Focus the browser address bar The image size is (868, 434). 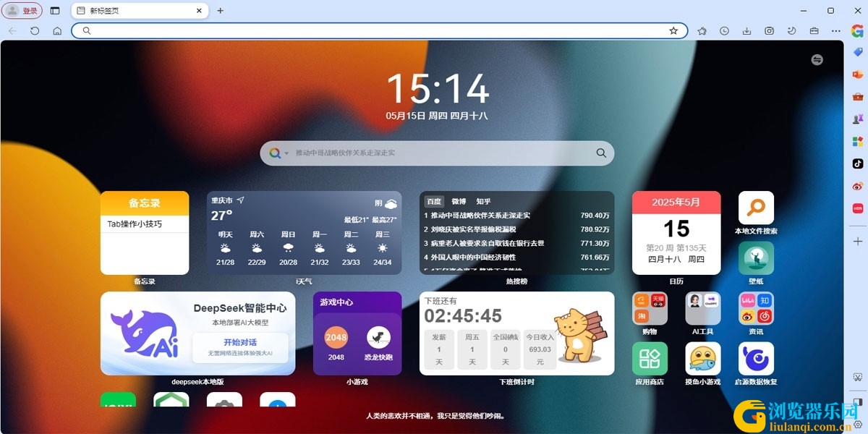[379, 31]
